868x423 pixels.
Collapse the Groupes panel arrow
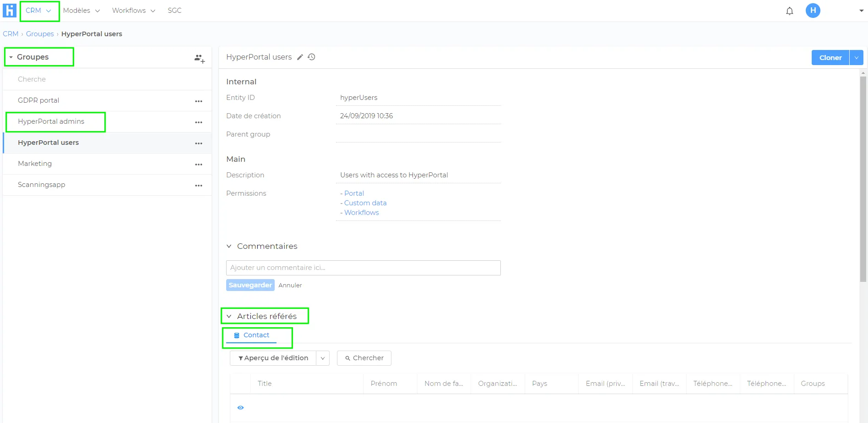11,57
